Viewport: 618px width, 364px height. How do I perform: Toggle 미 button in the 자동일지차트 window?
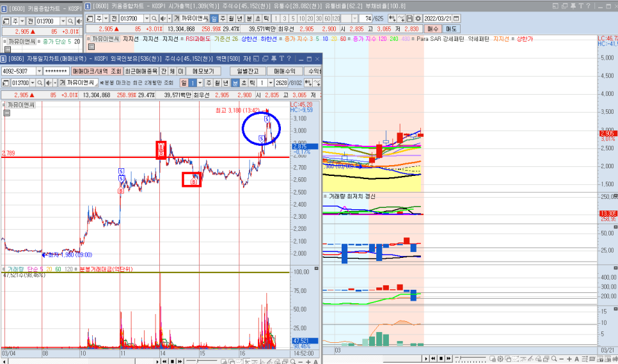pos(180,71)
